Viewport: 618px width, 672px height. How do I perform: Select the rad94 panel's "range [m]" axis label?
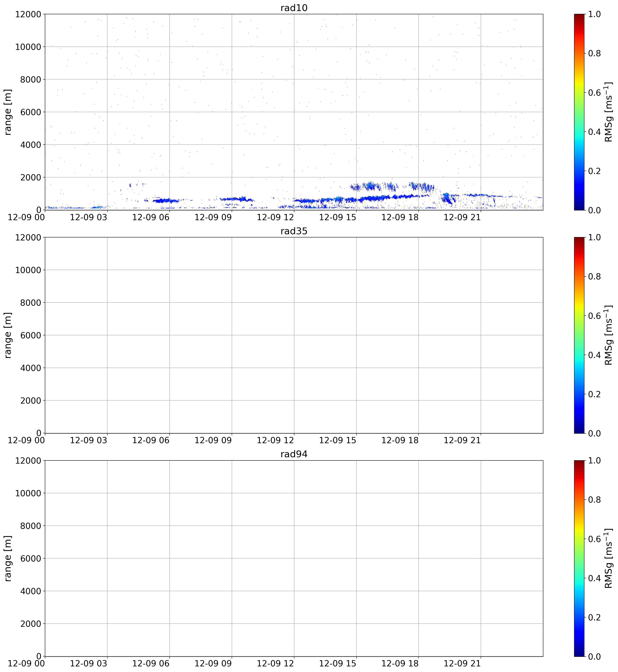[8, 558]
